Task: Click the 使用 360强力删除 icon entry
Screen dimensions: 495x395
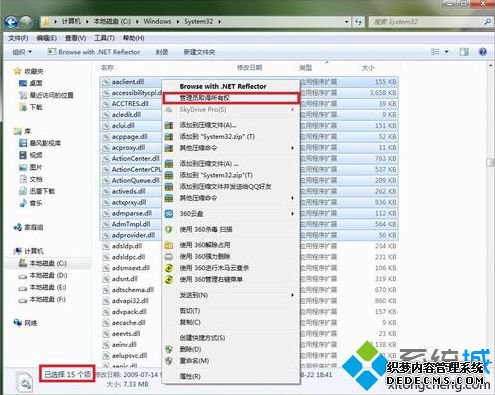Action: [x=169, y=256]
